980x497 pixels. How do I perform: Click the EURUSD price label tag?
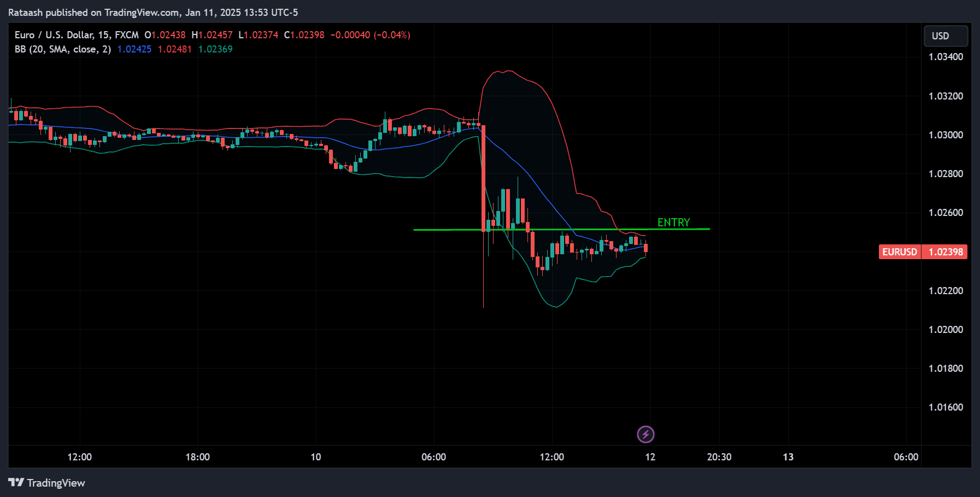click(900, 252)
